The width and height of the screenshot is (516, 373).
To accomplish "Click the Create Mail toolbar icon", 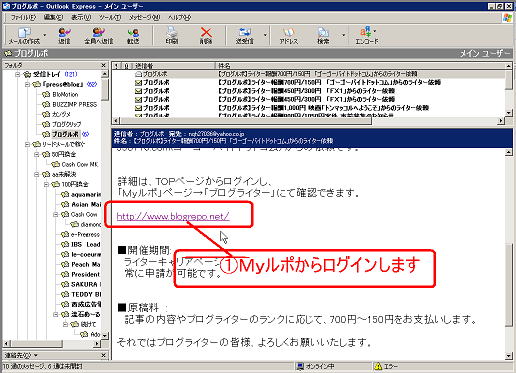I will 24,35.
